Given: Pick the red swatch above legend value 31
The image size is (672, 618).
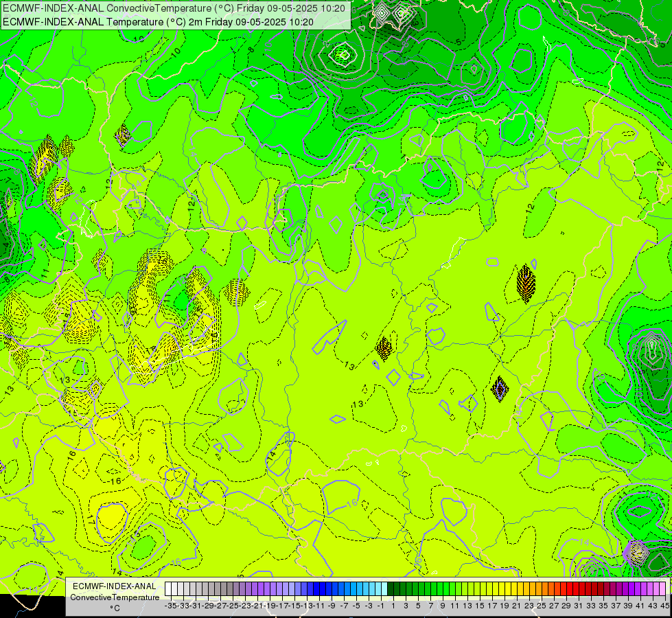Looking at the screenshot, I should click(576, 589).
